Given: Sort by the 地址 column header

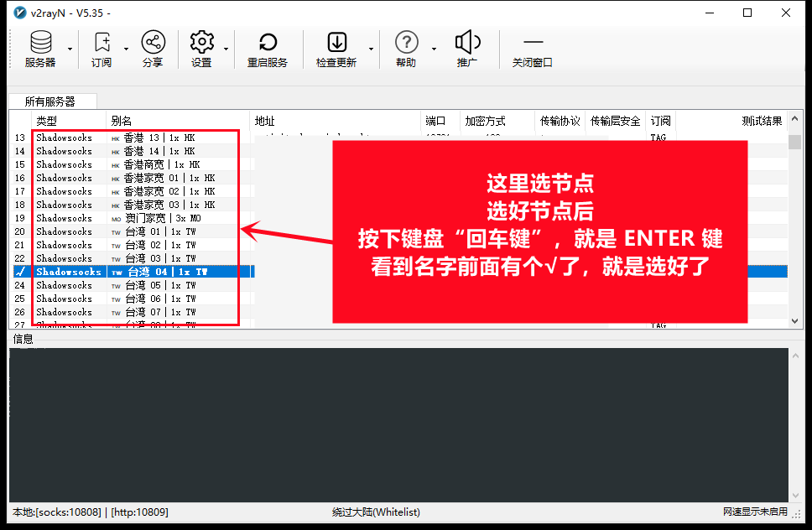Looking at the screenshot, I should pyautogui.click(x=335, y=121).
